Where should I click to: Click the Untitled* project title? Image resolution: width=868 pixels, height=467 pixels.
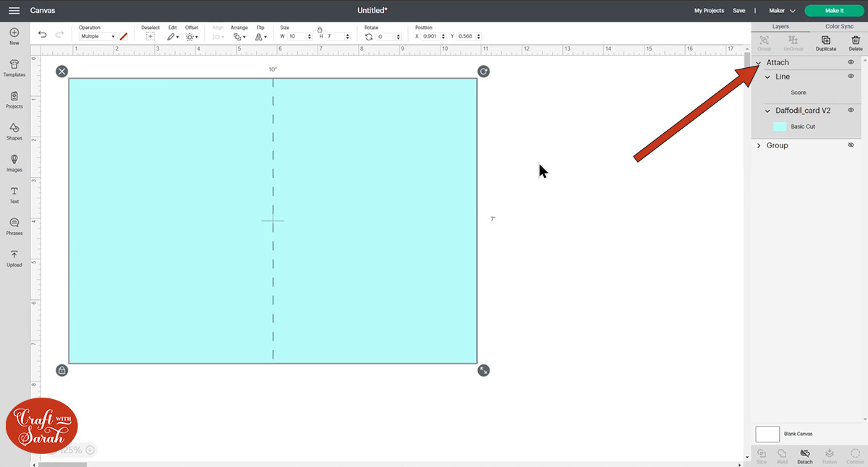pos(373,11)
